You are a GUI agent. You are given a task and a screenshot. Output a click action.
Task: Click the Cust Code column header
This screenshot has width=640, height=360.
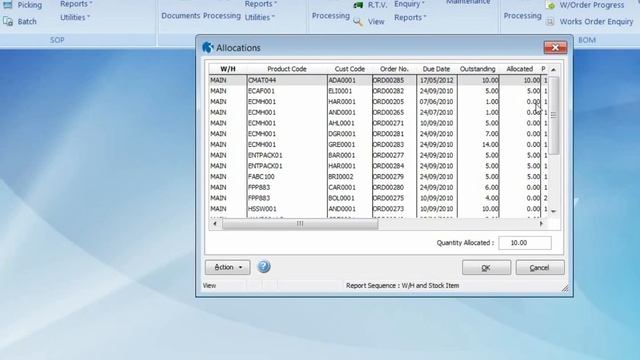click(x=349, y=69)
